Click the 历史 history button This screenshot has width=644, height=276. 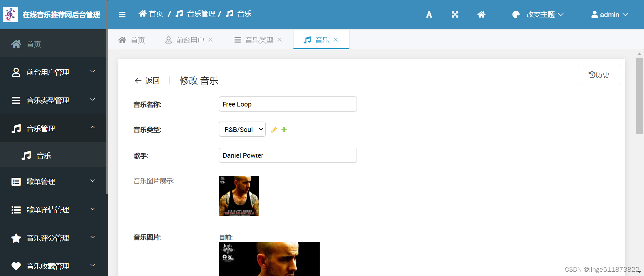tap(599, 75)
